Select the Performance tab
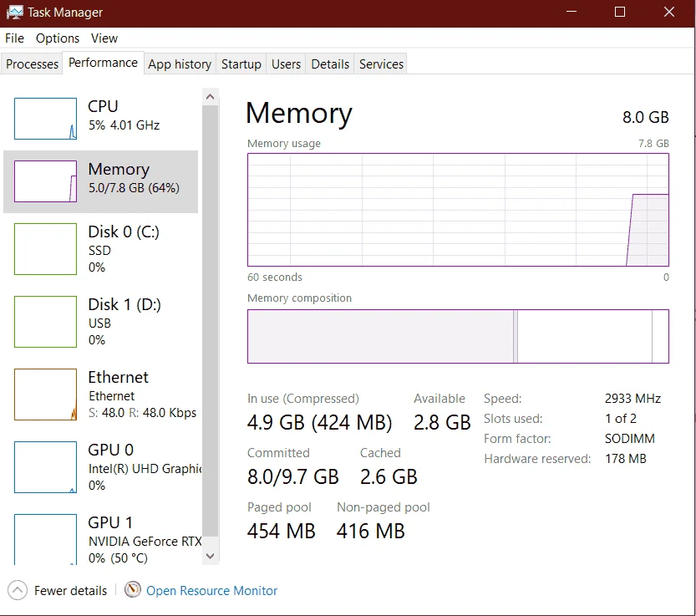The image size is (696, 616). (x=103, y=63)
